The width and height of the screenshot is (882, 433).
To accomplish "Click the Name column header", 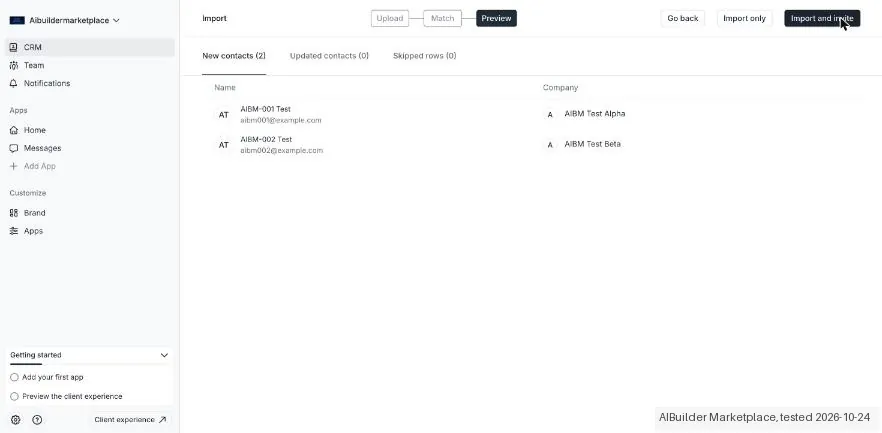I will 225,88.
